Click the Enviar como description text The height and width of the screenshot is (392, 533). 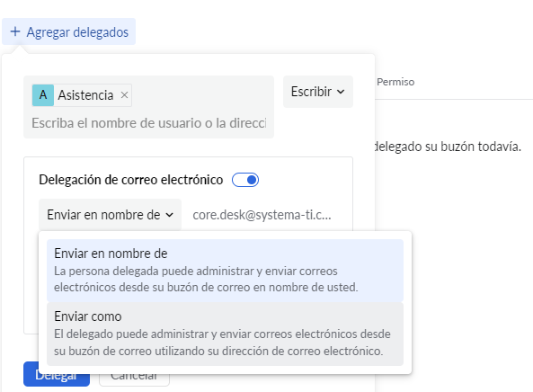(222, 343)
